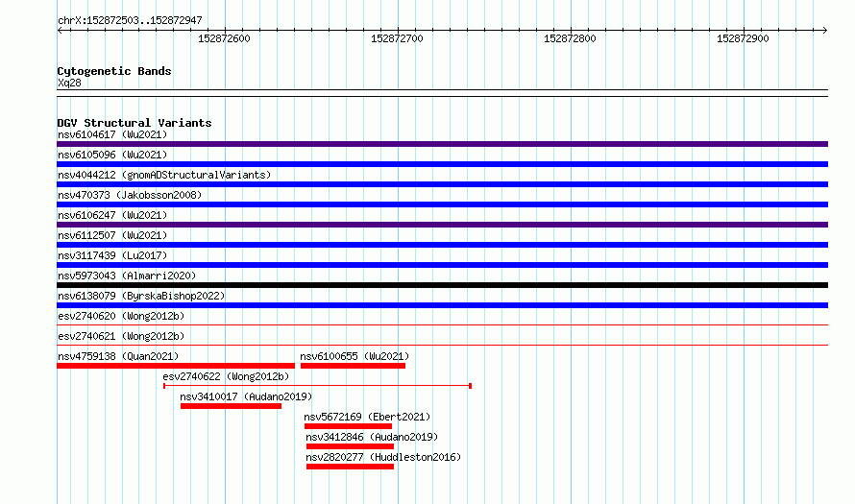
Task: Select the thin red line under esv2740622
Action: point(317,386)
